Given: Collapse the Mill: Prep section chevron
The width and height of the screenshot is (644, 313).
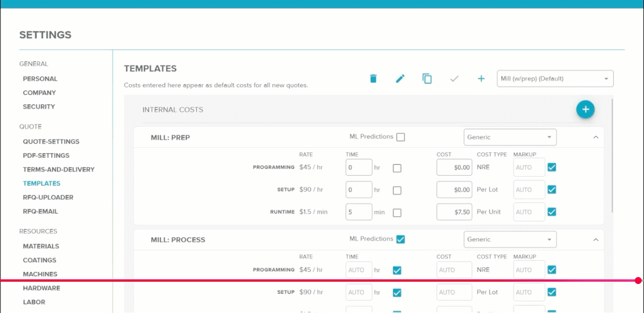Looking at the screenshot, I should (x=595, y=137).
